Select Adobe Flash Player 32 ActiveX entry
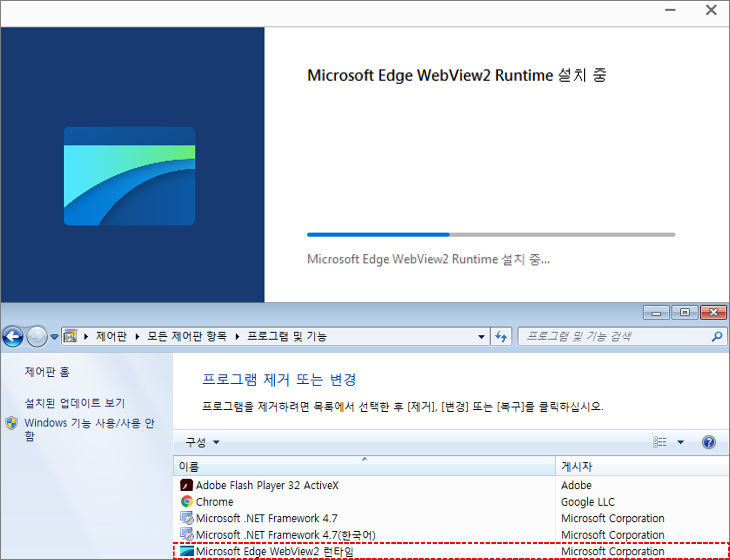Image resolution: width=730 pixels, height=560 pixels. point(267,485)
